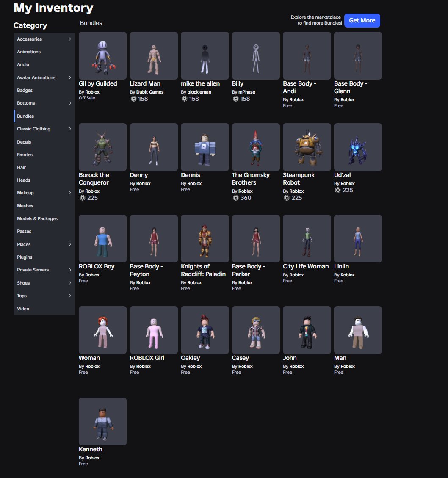The width and height of the screenshot is (448, 478).
Task: Click the Get More button
Action: (362, 20)
